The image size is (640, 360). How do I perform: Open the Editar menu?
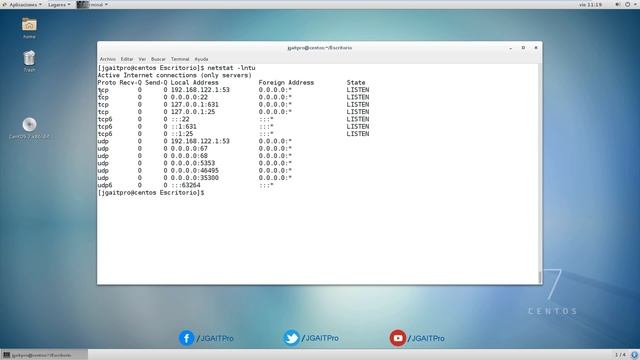click(127, 59)
